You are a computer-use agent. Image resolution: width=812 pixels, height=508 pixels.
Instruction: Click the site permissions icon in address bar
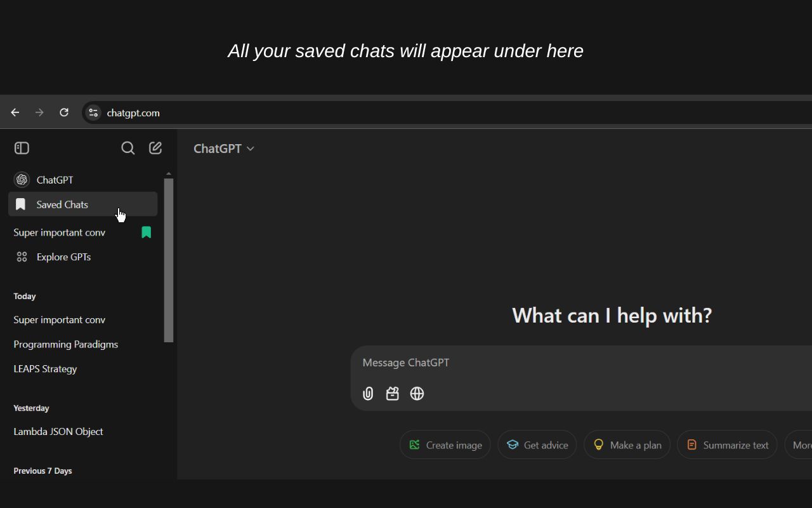pyautogui.click(x=93, y=112)
